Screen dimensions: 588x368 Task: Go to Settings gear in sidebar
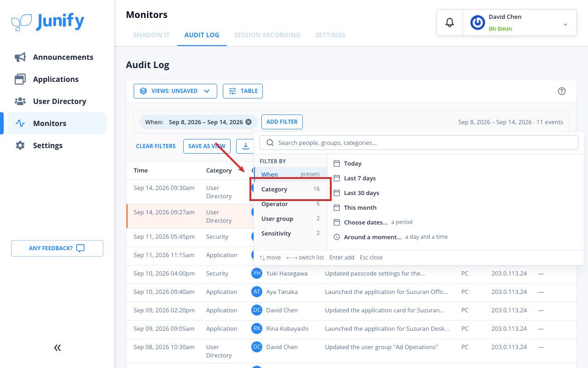pyautogui.click(x=57, y=145)
